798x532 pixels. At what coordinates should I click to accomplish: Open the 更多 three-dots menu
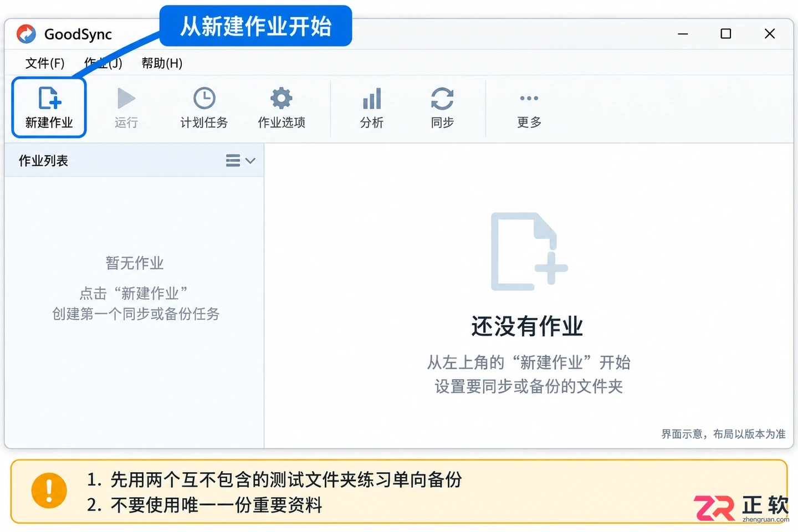coord(529,98)
